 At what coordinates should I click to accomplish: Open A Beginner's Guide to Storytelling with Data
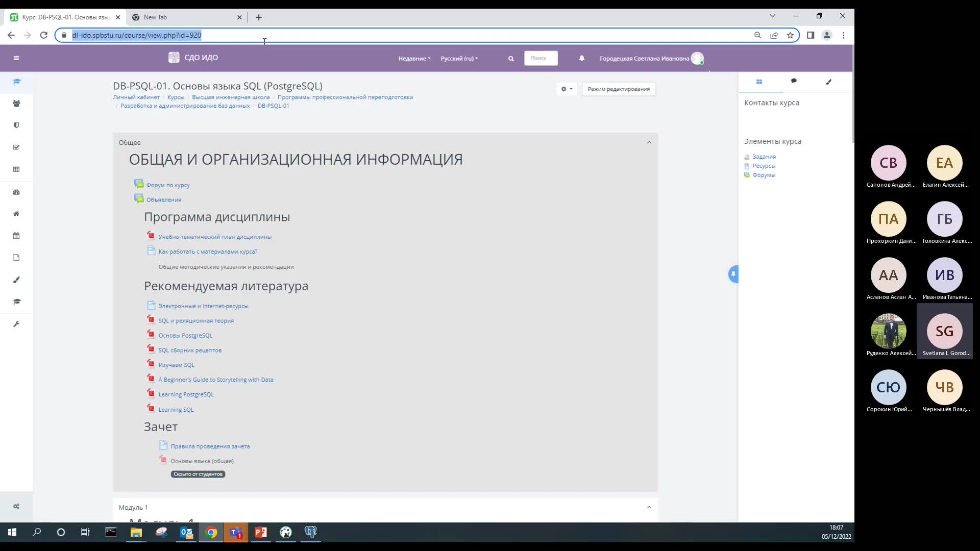coord(216,380)
